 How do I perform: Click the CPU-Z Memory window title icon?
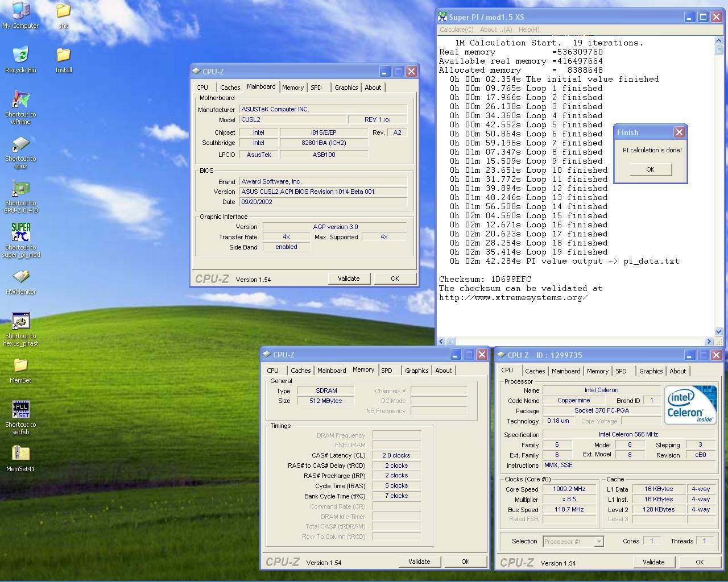(267, 354)
